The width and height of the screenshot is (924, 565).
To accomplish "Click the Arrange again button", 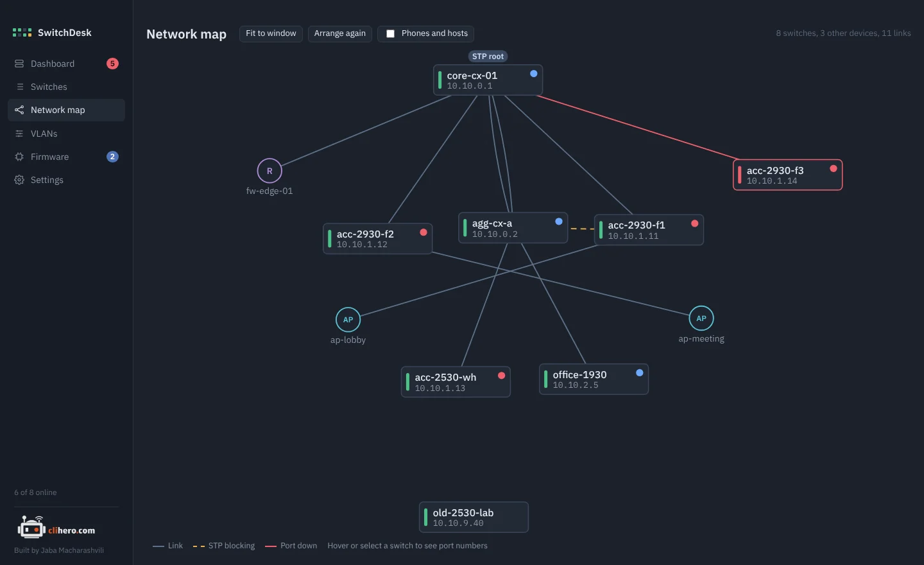I will [x=340, y=33].
